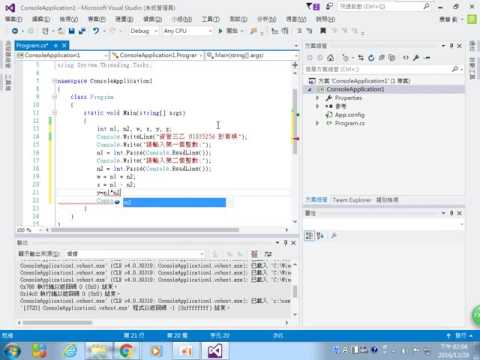Click the Categorized view icon in Properties panel

309,236
